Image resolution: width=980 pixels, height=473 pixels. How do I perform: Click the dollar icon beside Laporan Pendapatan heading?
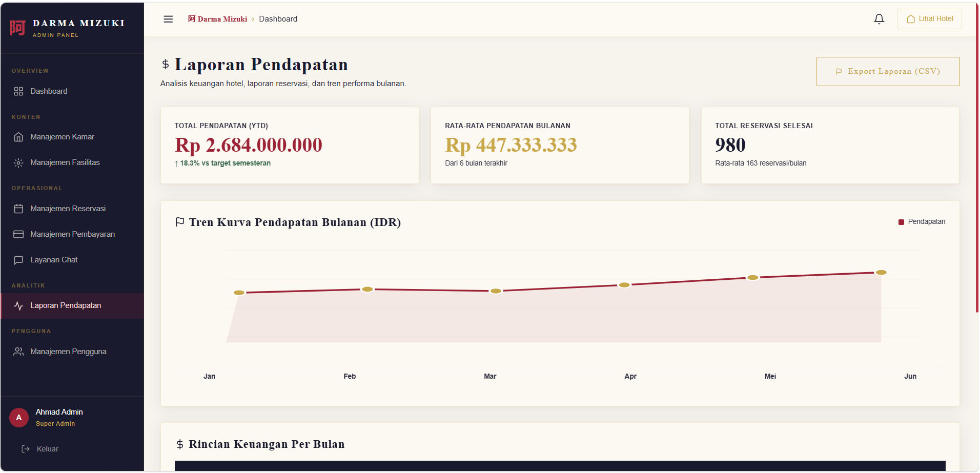coord(166,64)
